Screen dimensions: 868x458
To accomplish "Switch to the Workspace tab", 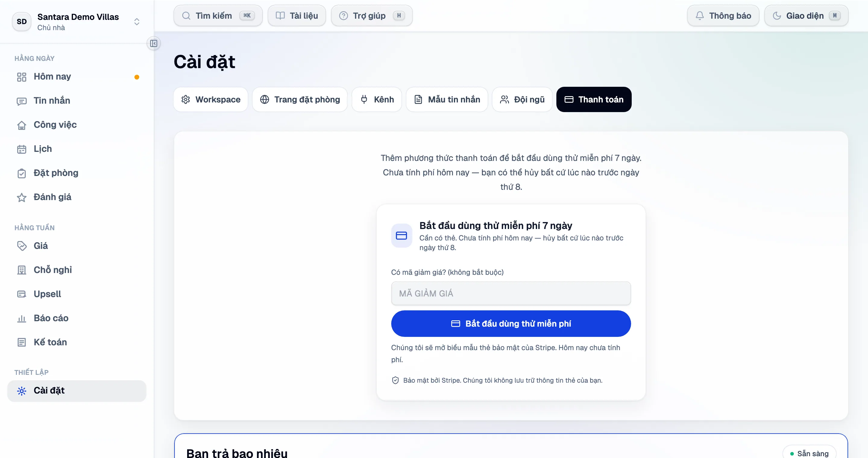I will coord(211,99).
